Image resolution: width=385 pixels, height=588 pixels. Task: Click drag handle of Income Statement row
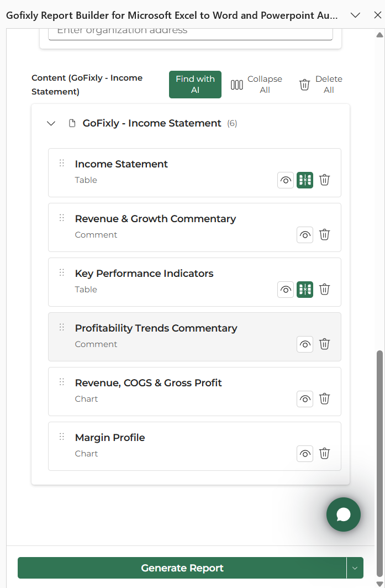pos(62,163)
